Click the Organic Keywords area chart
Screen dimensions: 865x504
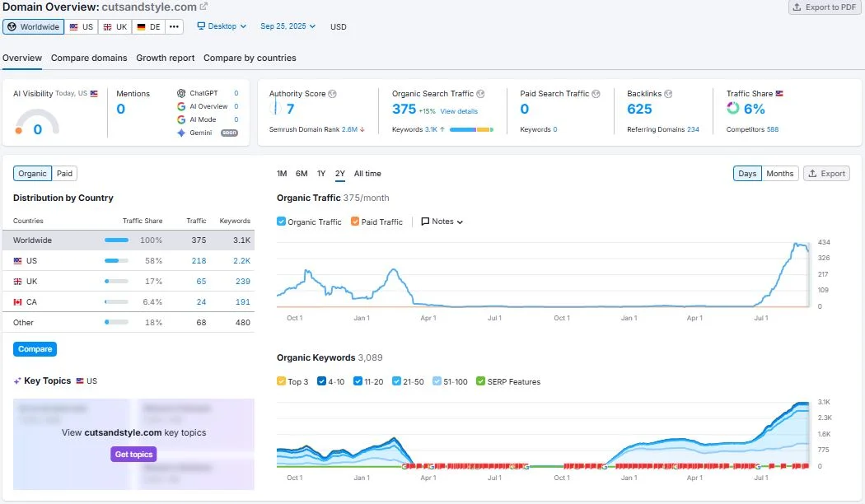click(x=543, y=436)
